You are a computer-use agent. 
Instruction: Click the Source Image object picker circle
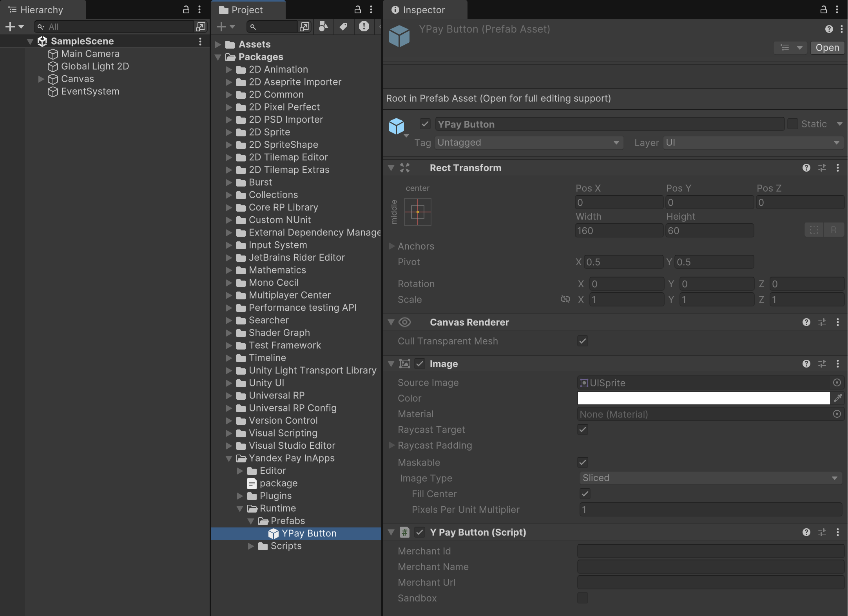837,383
